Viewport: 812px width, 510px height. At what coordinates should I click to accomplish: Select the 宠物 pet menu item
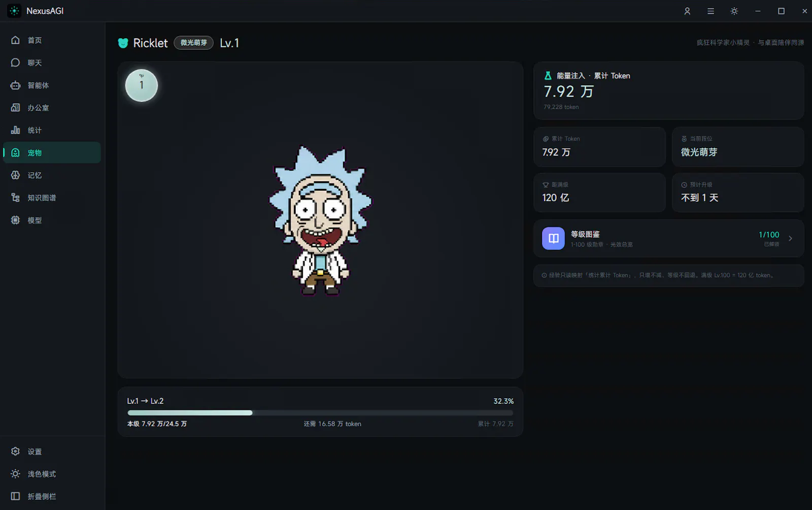[52, 152]
